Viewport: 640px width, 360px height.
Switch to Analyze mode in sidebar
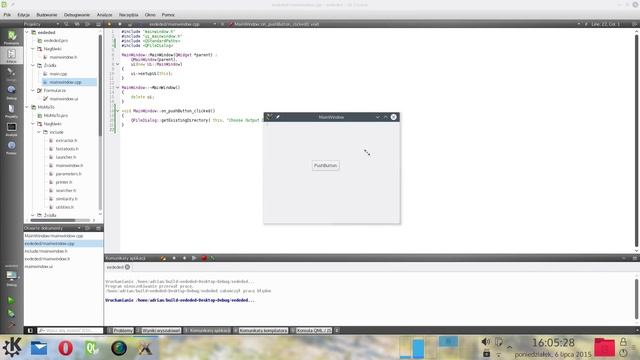pos(11,129)
